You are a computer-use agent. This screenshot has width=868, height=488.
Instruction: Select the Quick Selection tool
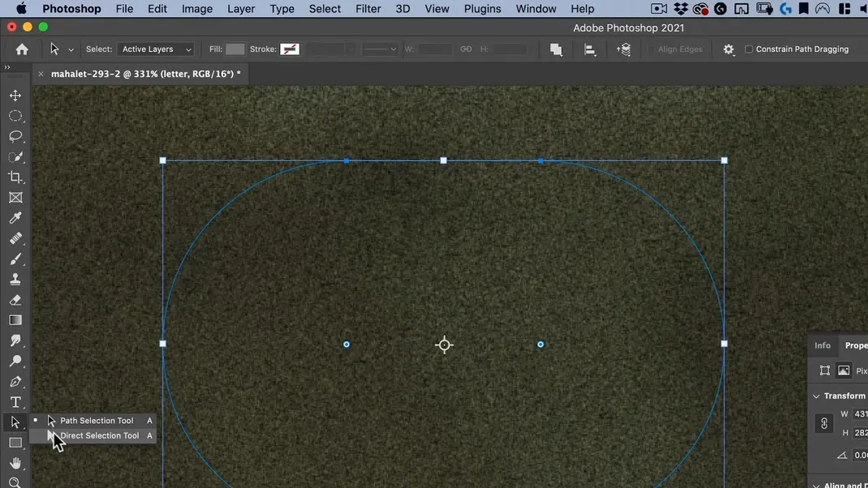pos(15,158)
